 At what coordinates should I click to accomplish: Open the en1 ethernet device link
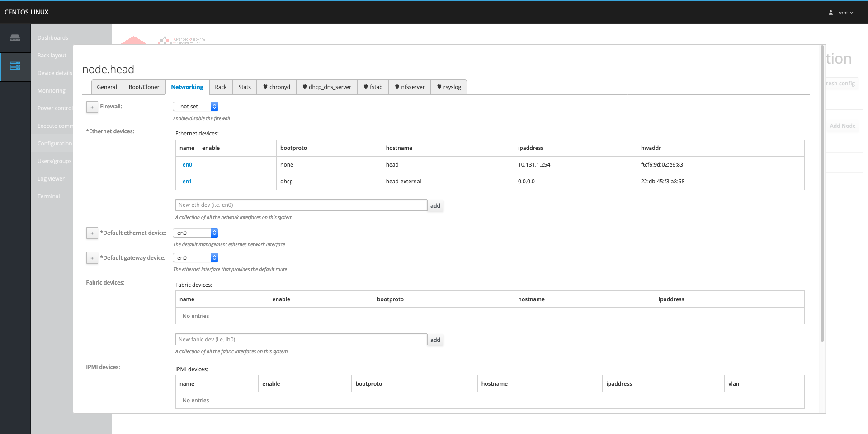(x=187, y=182)
